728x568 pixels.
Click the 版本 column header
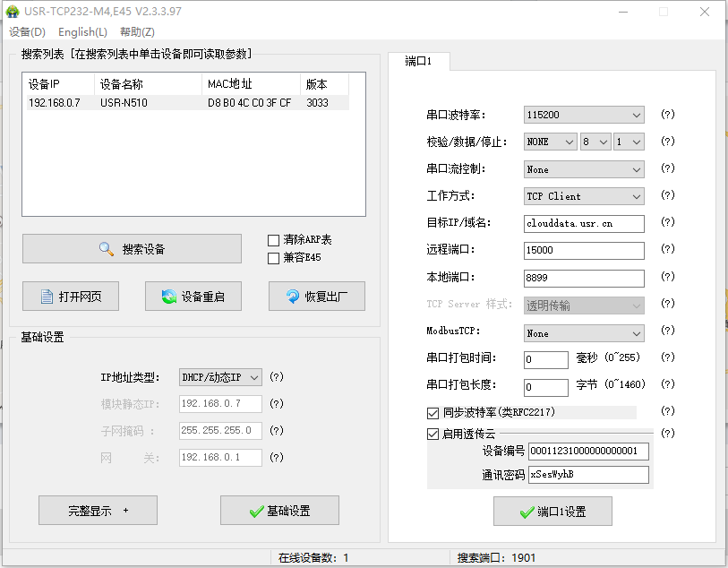click(324, 84)
